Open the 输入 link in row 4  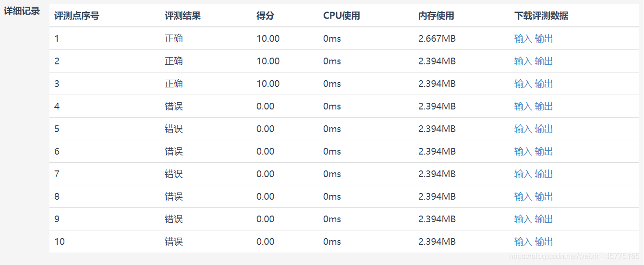click(523, 106)
